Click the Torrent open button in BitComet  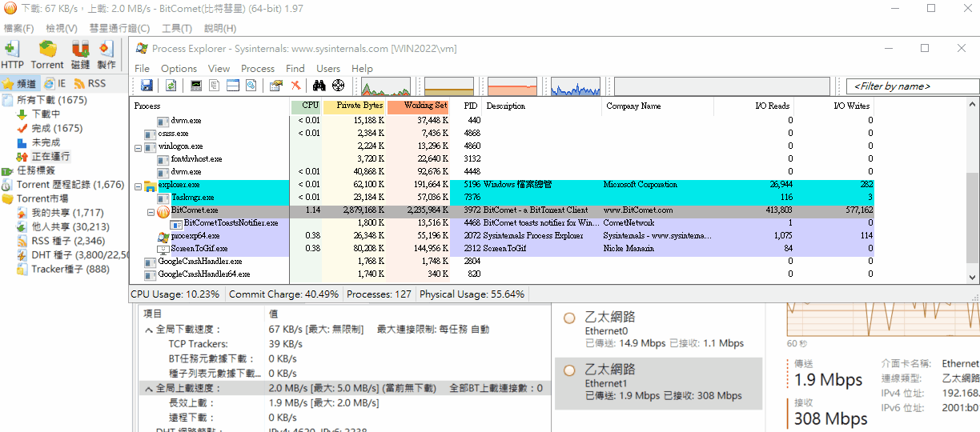click(47, 54)
